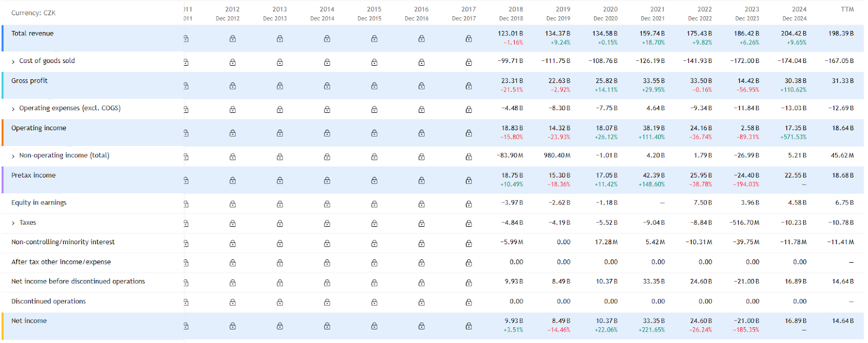The image size is (868, 343).
Task: Click the lock icon for 2017 Total revenue
Action: pos(469,39)
